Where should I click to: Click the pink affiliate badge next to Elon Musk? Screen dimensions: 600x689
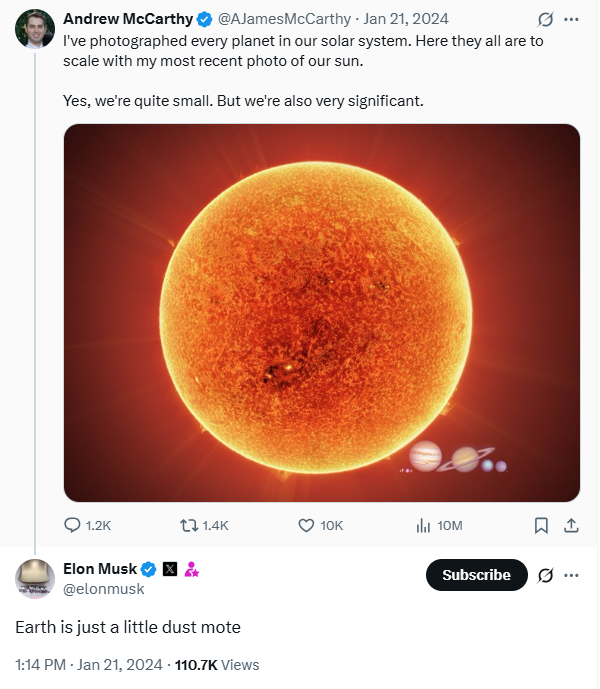[191, 569]
